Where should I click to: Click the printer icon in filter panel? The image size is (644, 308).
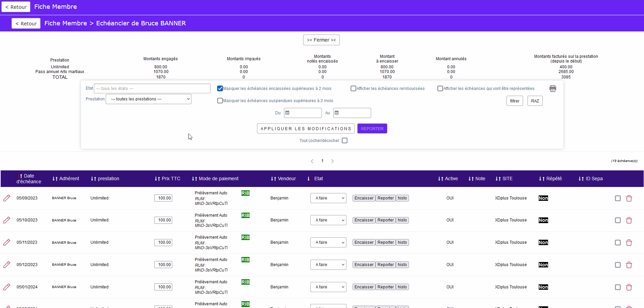(552, 89)
